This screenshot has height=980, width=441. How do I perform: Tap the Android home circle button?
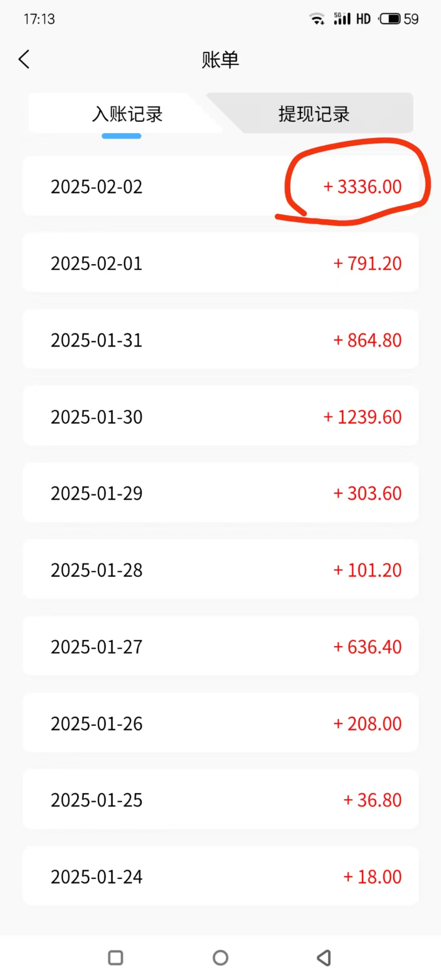click(x=220, y=958)
